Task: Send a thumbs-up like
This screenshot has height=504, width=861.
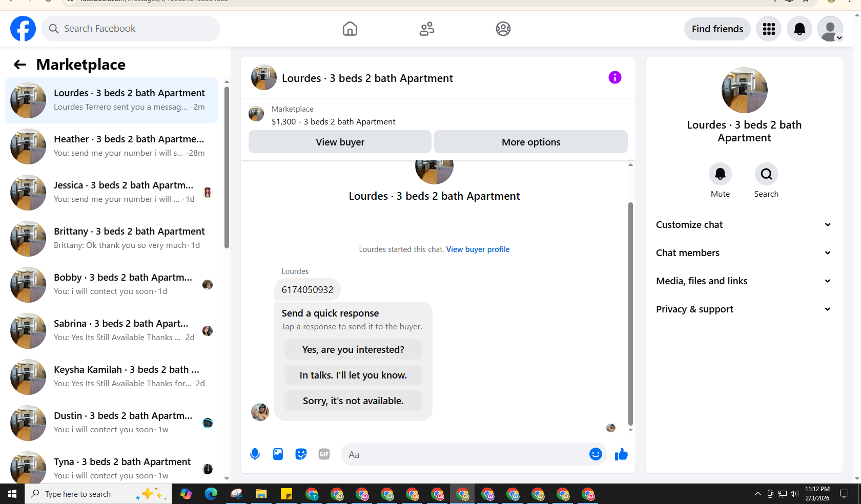Action: tap(621, 454)
